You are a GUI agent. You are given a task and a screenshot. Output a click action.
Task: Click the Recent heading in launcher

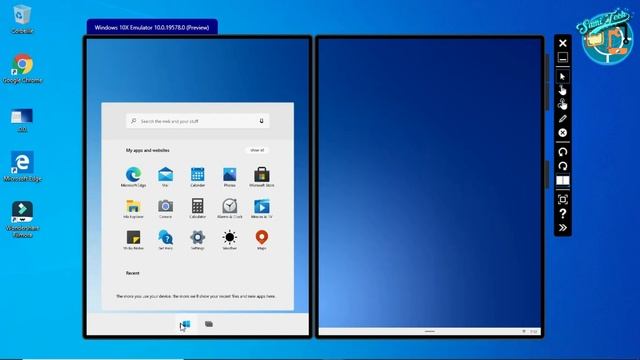point(132,273)
